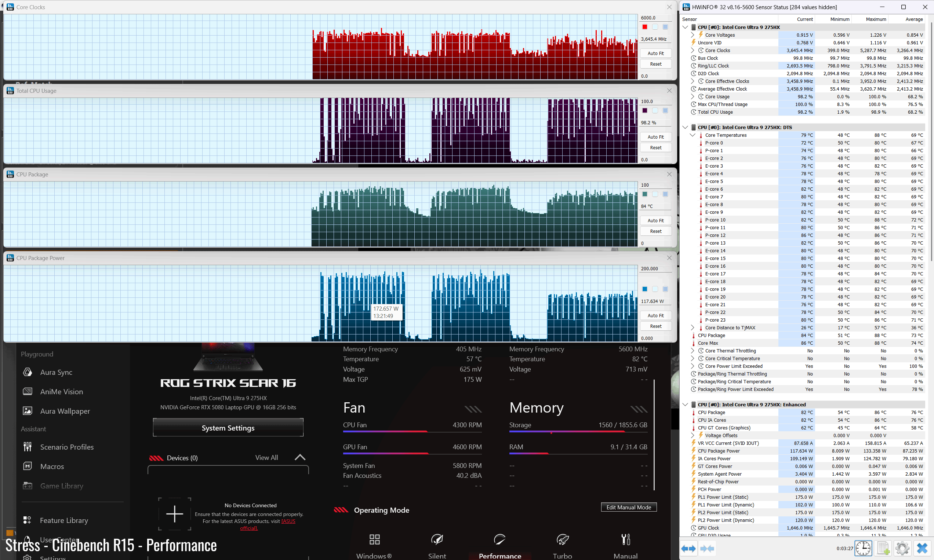Click Reset in Total CPU Usage graph

coord(656,147)
